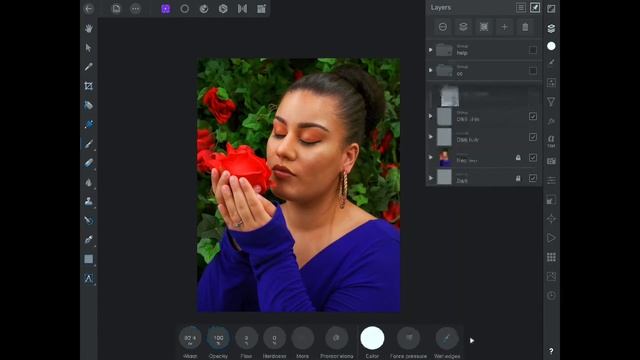Open the History clock studio
This screenshot has width=640, height=360.
tap(551, 296)
